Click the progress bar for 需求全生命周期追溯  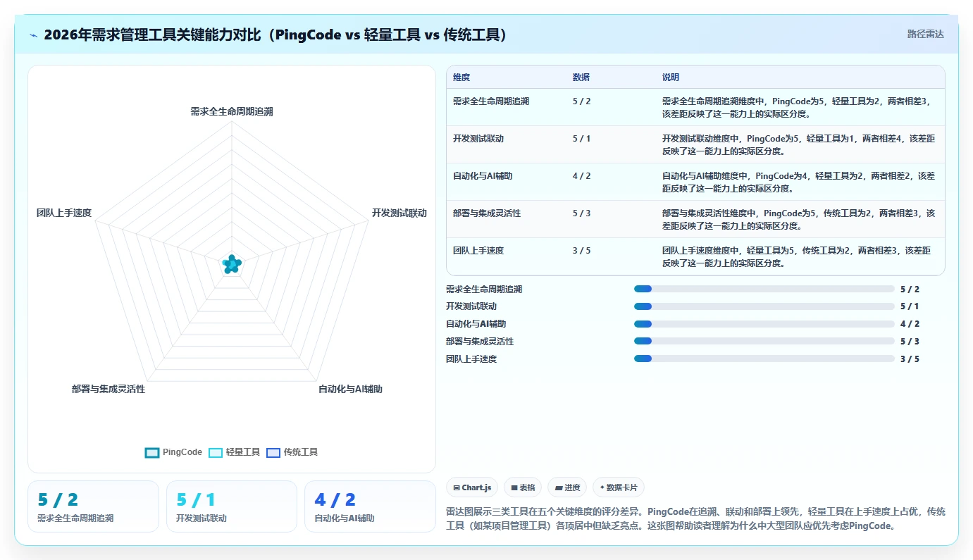(764, 289)
